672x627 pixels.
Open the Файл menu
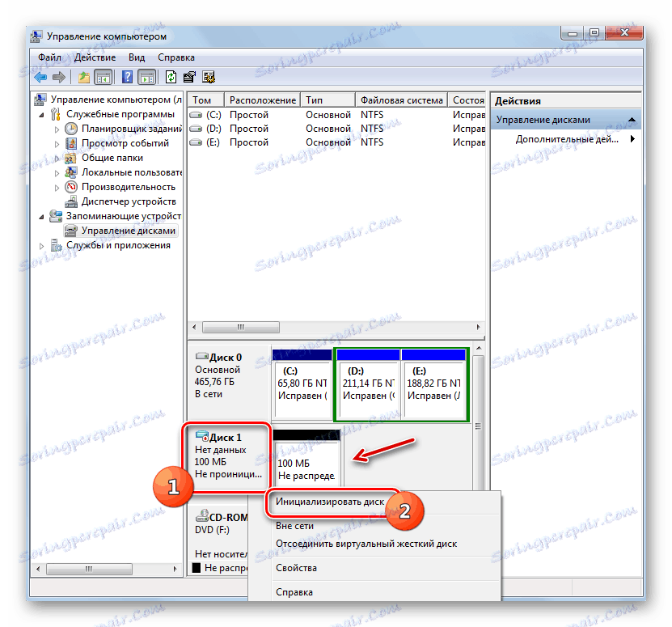click(x=49, y=57)
